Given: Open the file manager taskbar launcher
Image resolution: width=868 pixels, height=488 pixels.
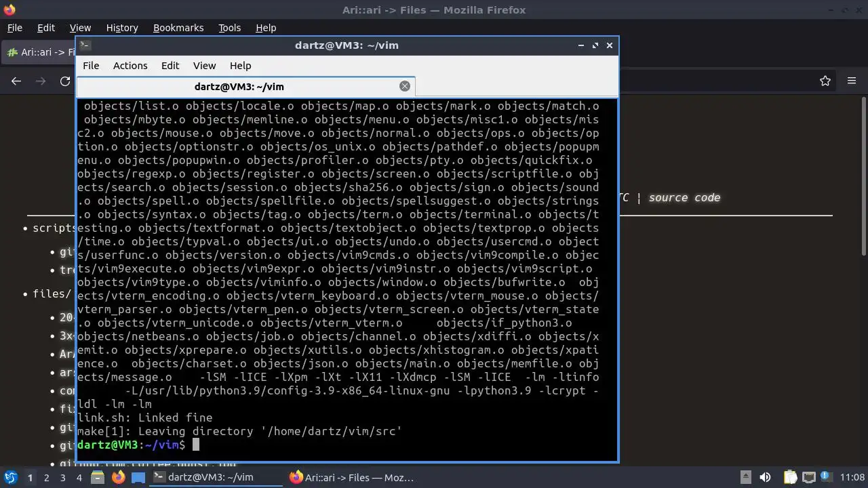Looking at the screenshot, I should click(97, 477).
